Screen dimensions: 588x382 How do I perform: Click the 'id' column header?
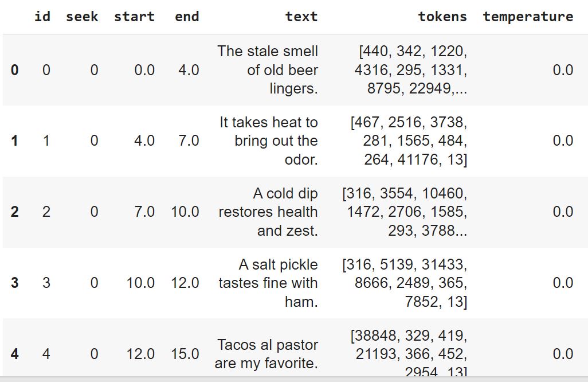coord(42,17)
